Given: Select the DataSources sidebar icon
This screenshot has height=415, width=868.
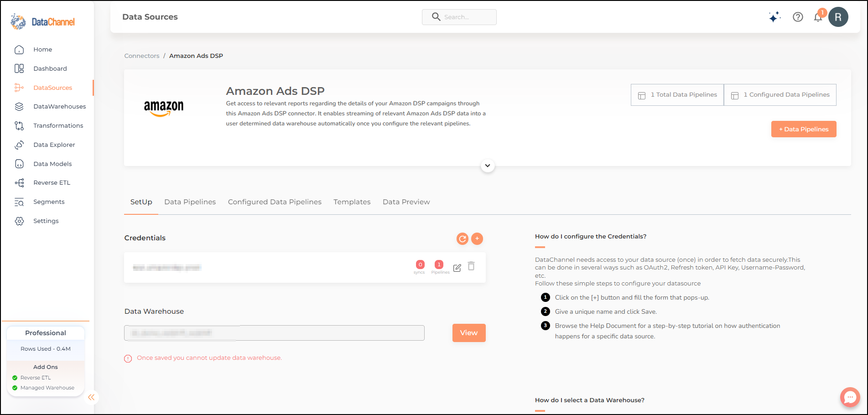Looking at the screenshot, I should (x=19, y=88).
